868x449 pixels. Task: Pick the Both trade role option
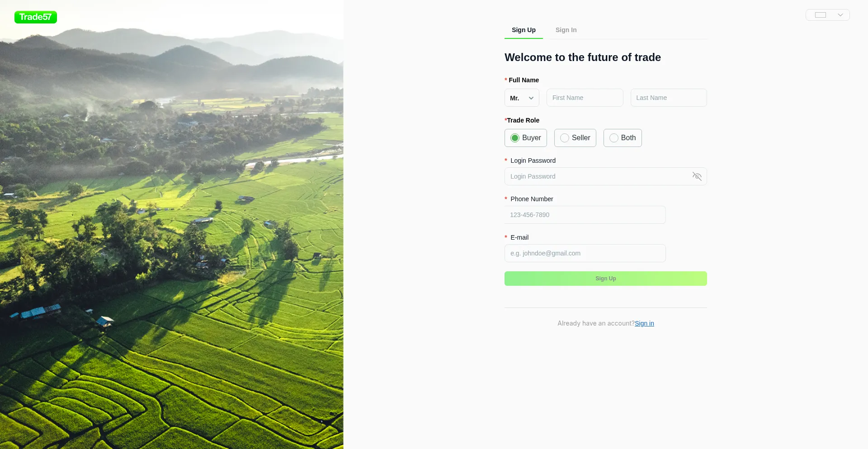click(622, 138)
